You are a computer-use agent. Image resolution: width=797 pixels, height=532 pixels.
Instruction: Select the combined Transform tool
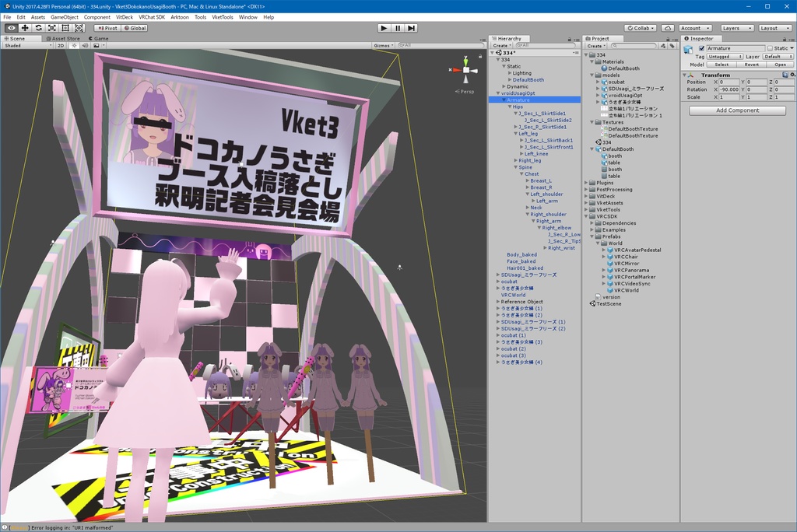click(79, 28)
